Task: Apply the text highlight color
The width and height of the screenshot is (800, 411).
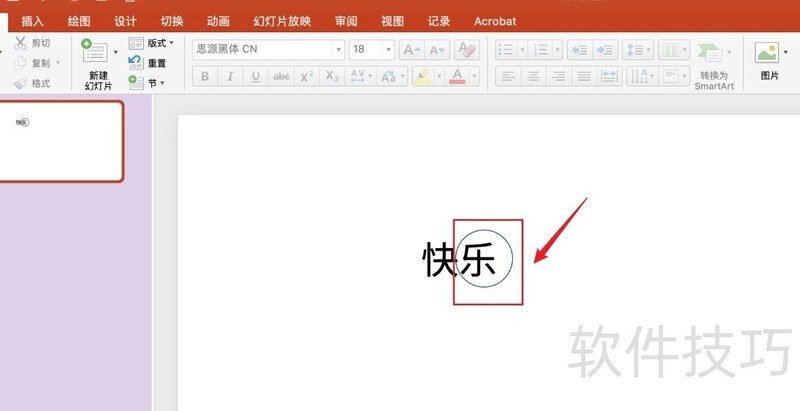Action: (423, 76)
